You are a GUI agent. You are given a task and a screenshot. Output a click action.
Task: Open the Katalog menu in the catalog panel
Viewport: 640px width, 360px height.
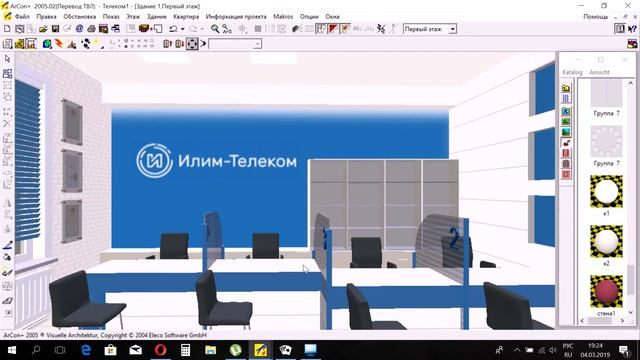(x=572, y=72)
